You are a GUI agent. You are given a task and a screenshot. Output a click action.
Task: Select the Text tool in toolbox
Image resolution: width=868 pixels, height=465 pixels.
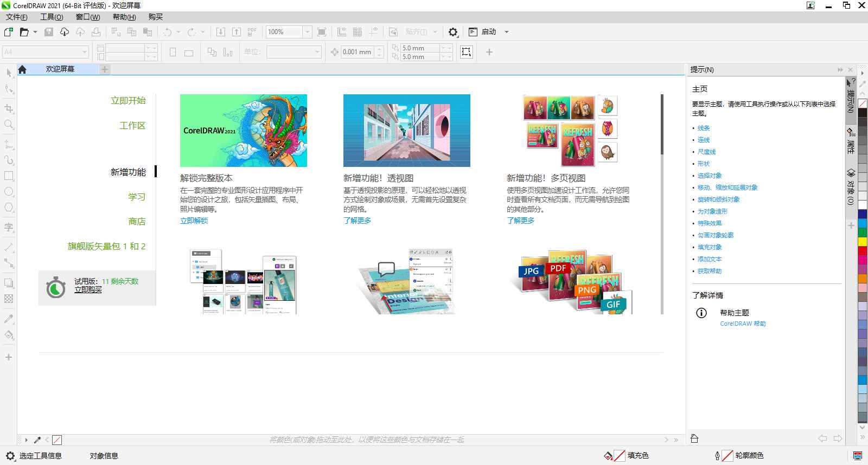9,227
